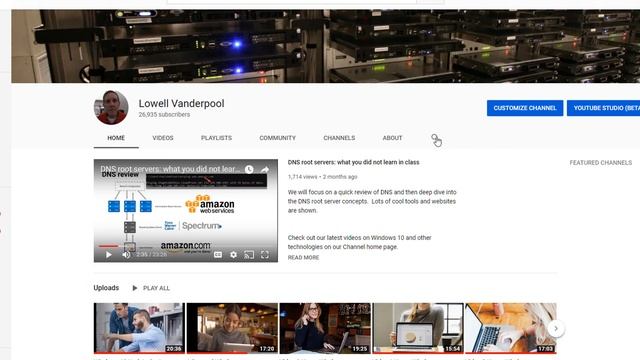Open the upload thumbnail lasting 20:36

click(x=139, y=328)
